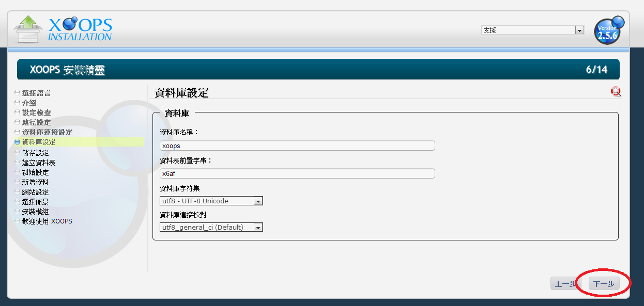Go to next step with 下一步

click(x=604, y=283)
